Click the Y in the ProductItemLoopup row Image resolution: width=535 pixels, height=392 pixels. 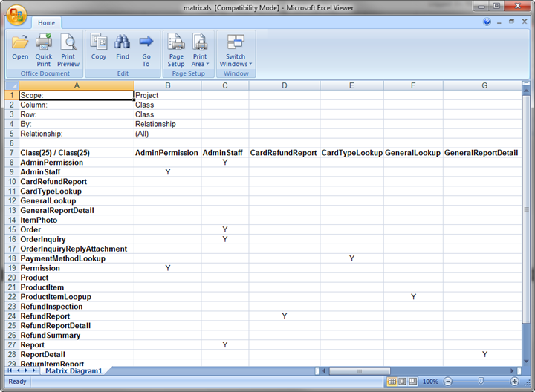click(x=413, y=297)
